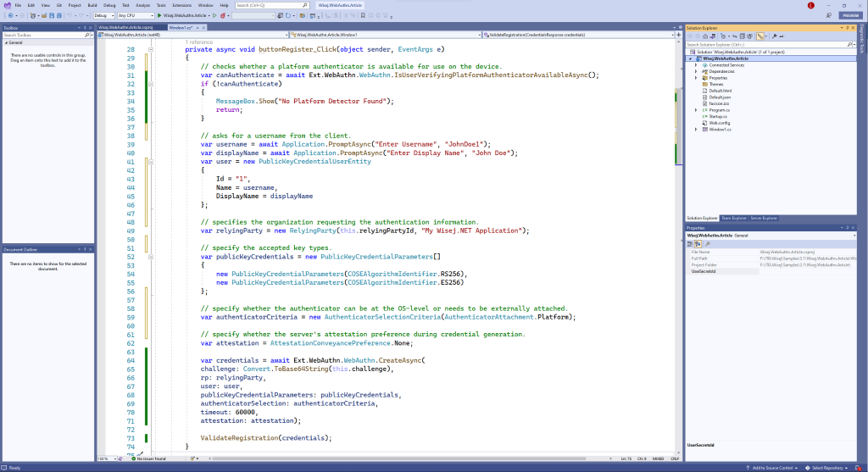This screenshot has width=868, height=472.
Task: Open the Diagnostic Tools side tab
Action: (862, 40)
